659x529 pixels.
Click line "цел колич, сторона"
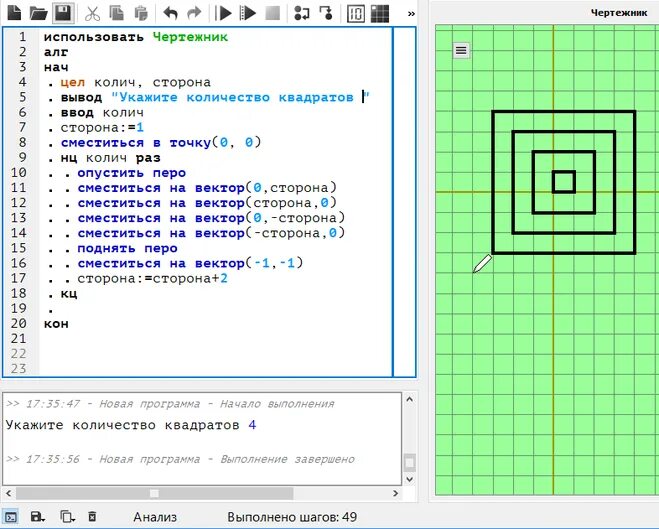point(135,82)
